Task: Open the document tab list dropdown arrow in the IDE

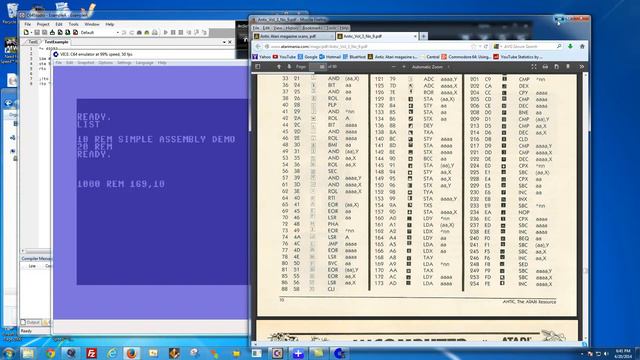Action: point(224,42)
